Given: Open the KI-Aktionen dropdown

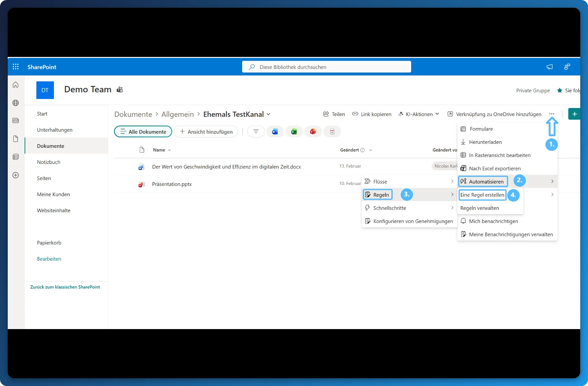Looking at the screenshot, I should coord(418,114).
